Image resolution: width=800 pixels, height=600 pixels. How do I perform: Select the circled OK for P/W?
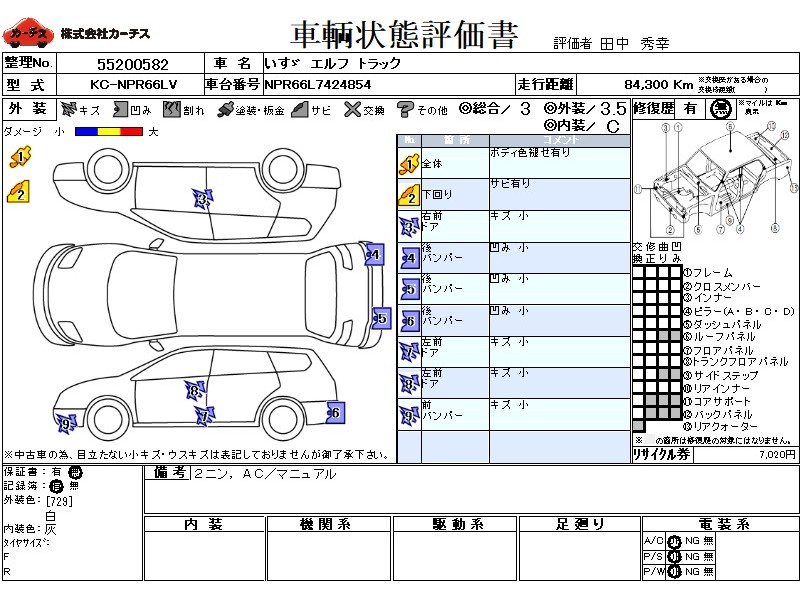click(674, 571)
